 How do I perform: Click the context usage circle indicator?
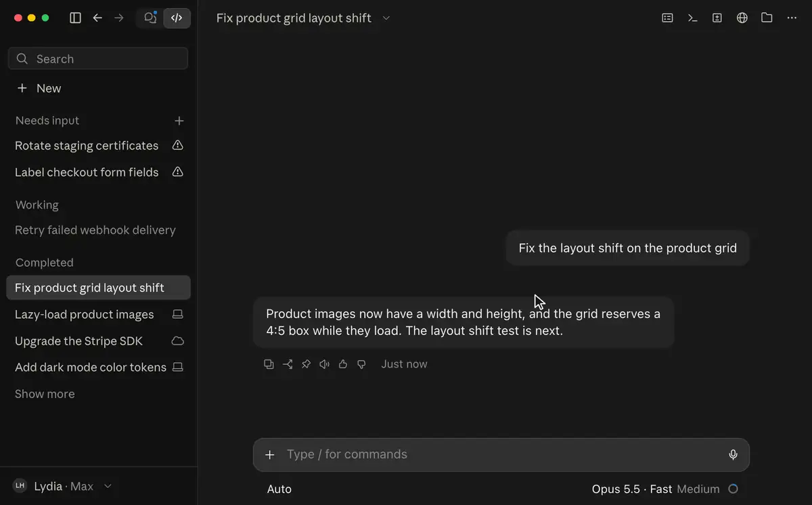(x=733, y=489)
